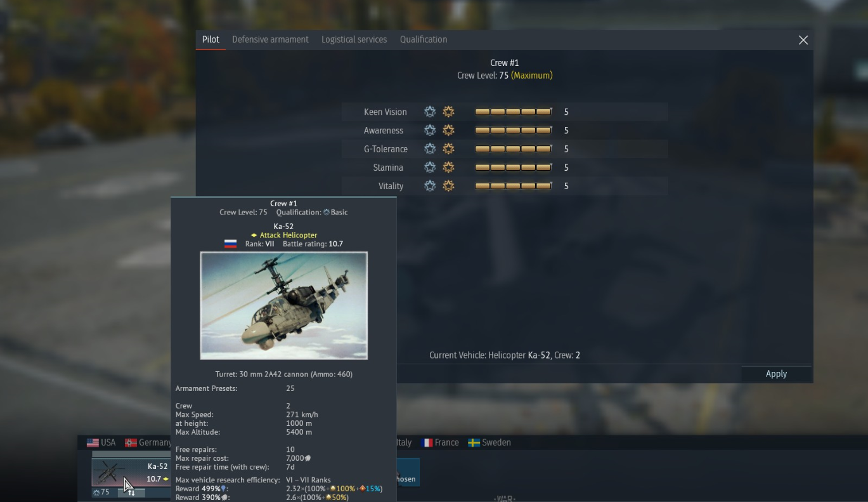Image resolution: width=868 pixels, height=502 pixels.
Task: Click the gold star icon for Keen Vision
Action: pos(448,112)
